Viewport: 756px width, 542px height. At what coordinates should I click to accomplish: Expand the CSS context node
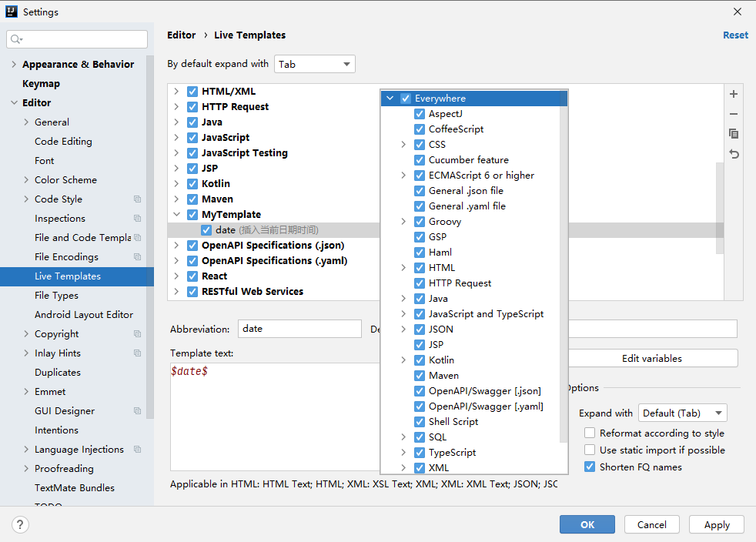[403, 145]
